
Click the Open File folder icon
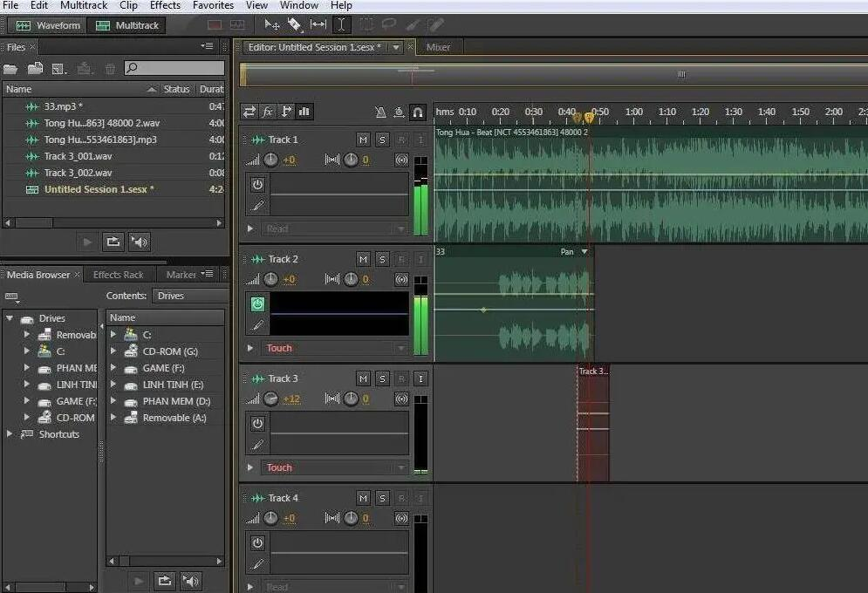pos(11,68)
